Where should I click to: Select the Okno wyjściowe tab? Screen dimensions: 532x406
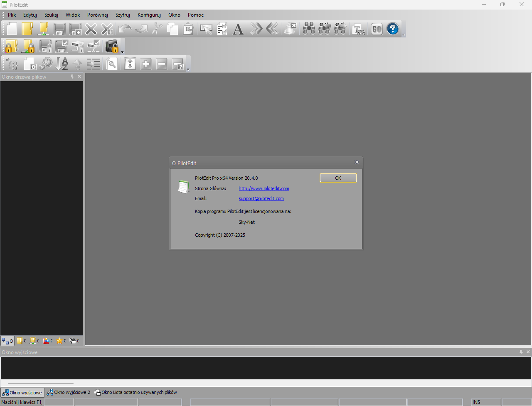[22, 392]
